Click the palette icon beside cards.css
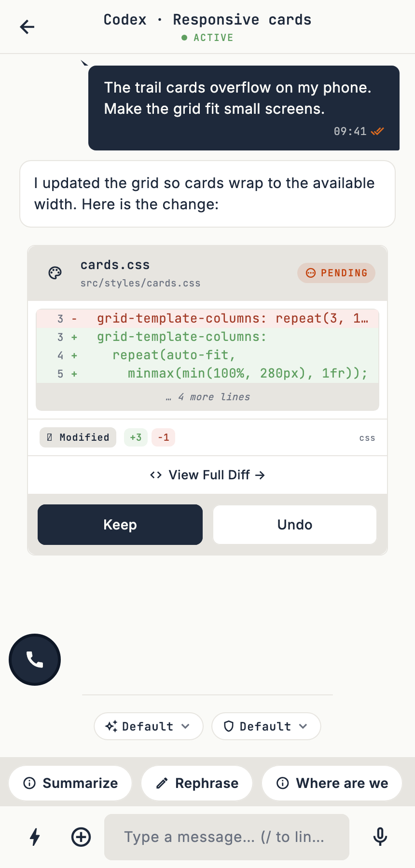 tap(55, 273)
